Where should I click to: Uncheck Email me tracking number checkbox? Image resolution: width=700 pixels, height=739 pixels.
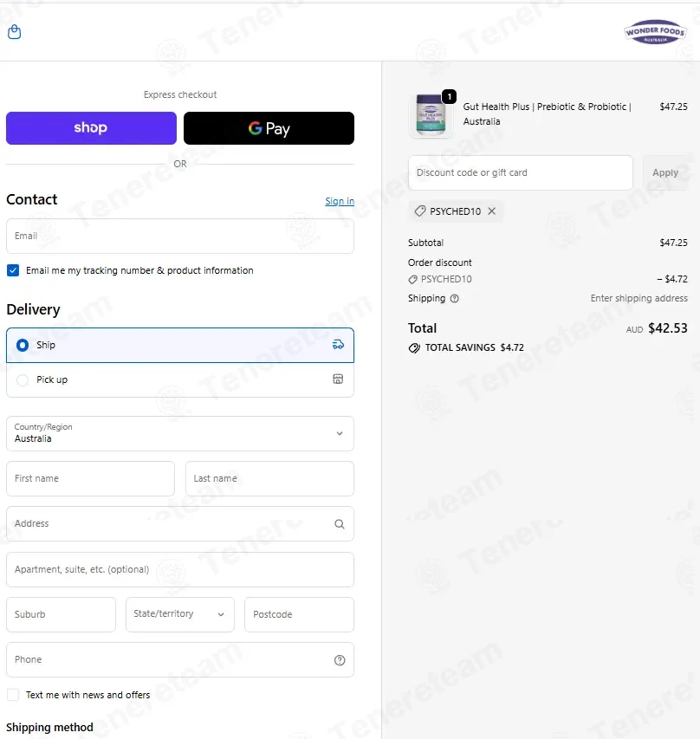13,270
